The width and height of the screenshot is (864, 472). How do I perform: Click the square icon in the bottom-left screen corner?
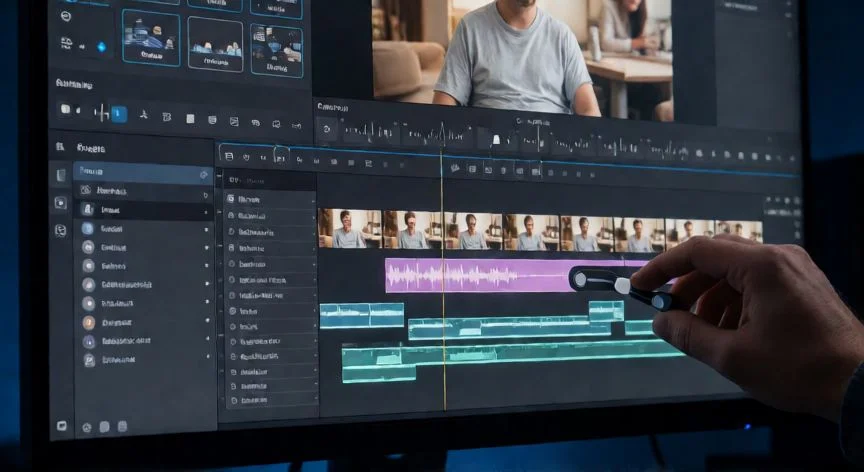[x=62, y=425]
